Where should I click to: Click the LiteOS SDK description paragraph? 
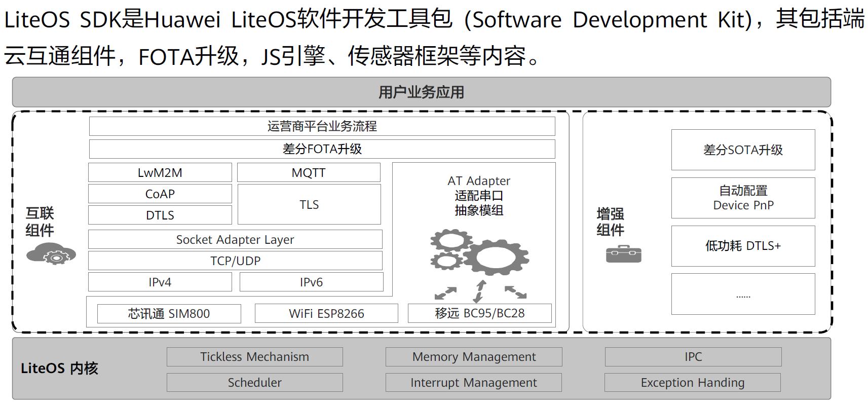click(x=434, y=37)
